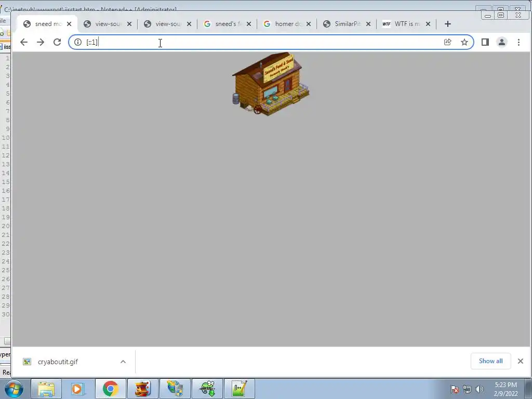The image size is (532, 399).
Task: Open the Action Center flag icon
Action: click(454, 389)
